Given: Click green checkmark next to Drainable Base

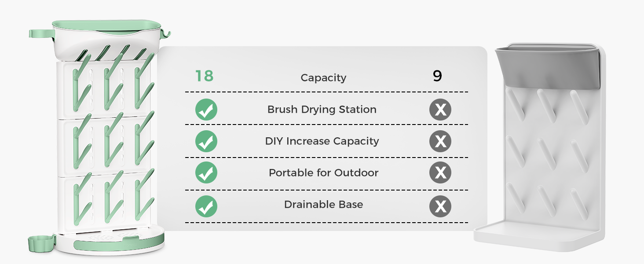Looking at the screenshot, I should [x=206, y=206].
